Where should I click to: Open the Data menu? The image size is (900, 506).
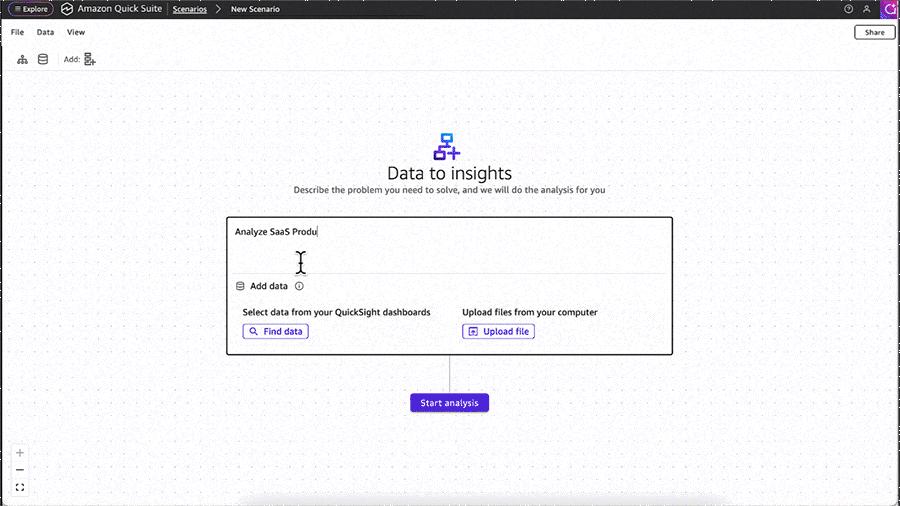[x=45, y=32]
